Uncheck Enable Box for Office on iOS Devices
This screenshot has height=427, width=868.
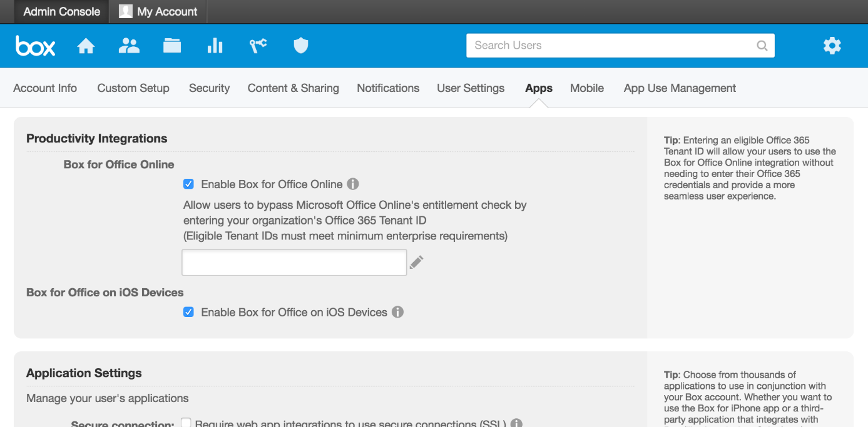188,312
